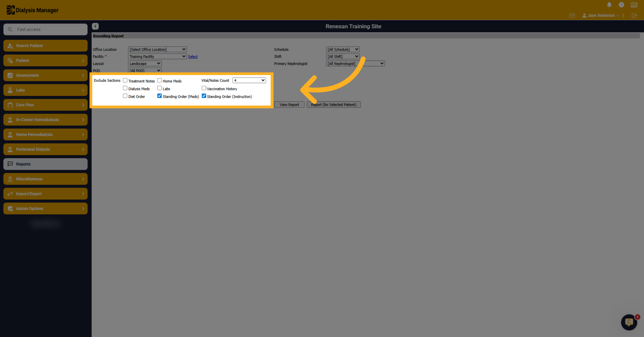The width and height of the screenshot is (644, 337).
Task: Uncheck Standing Order (Meds) checkbox
Action: [x=159, y=96]
